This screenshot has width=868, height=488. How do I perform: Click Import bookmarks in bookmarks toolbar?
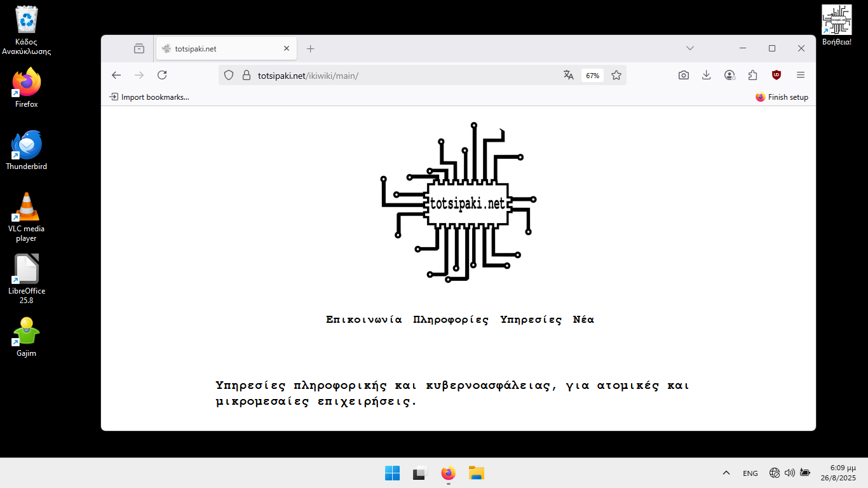(x=149, y=97)
